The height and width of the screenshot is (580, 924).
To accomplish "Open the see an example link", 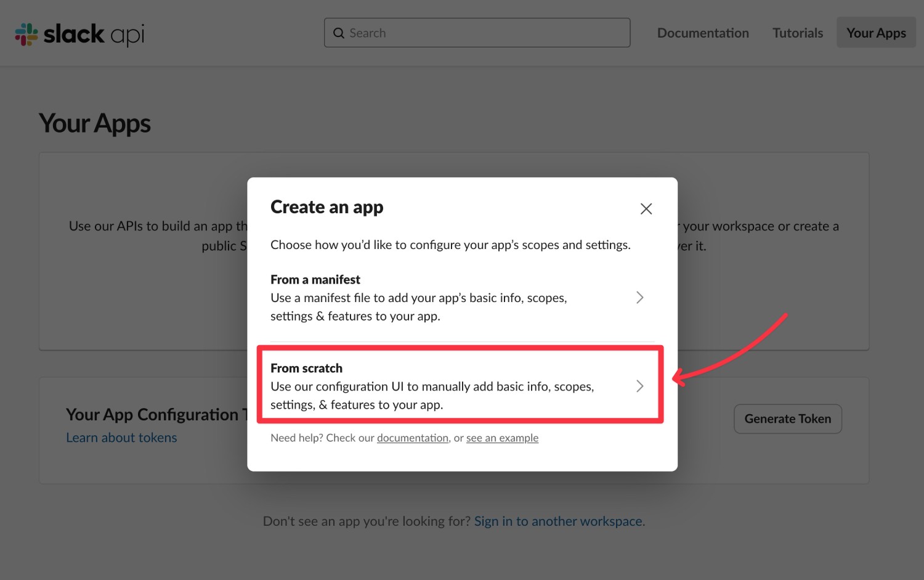I will pos(502,438).
